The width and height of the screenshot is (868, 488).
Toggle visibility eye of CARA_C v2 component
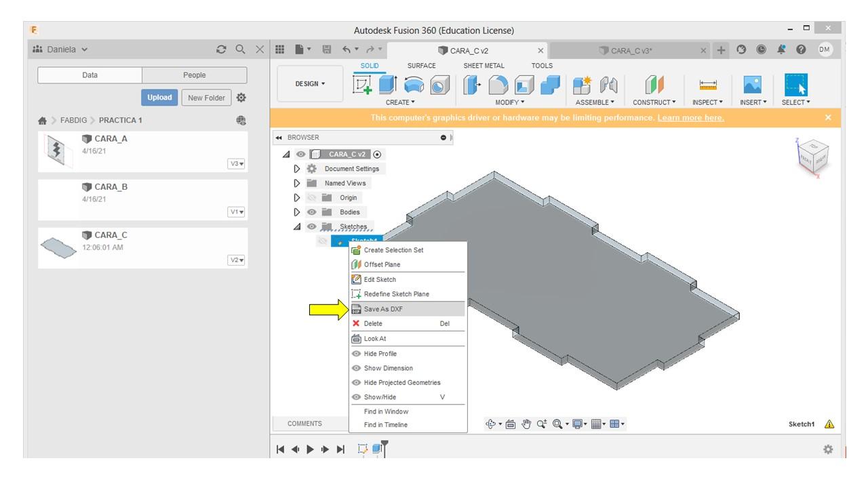[x=300, y=155]
